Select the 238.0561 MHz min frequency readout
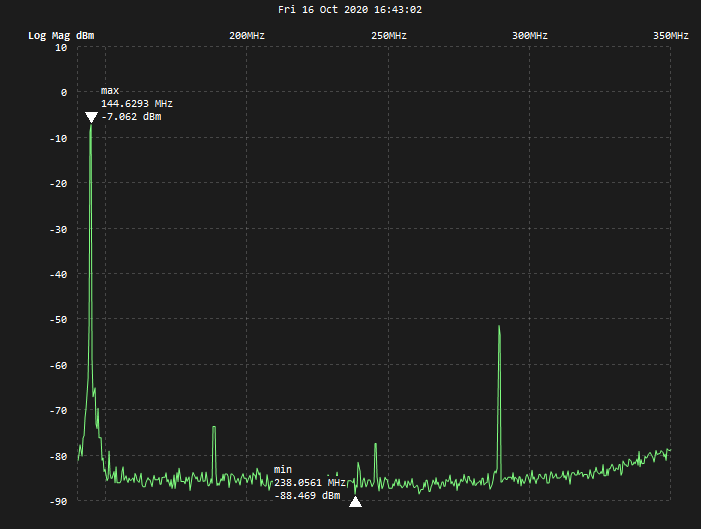 (310, 482)
